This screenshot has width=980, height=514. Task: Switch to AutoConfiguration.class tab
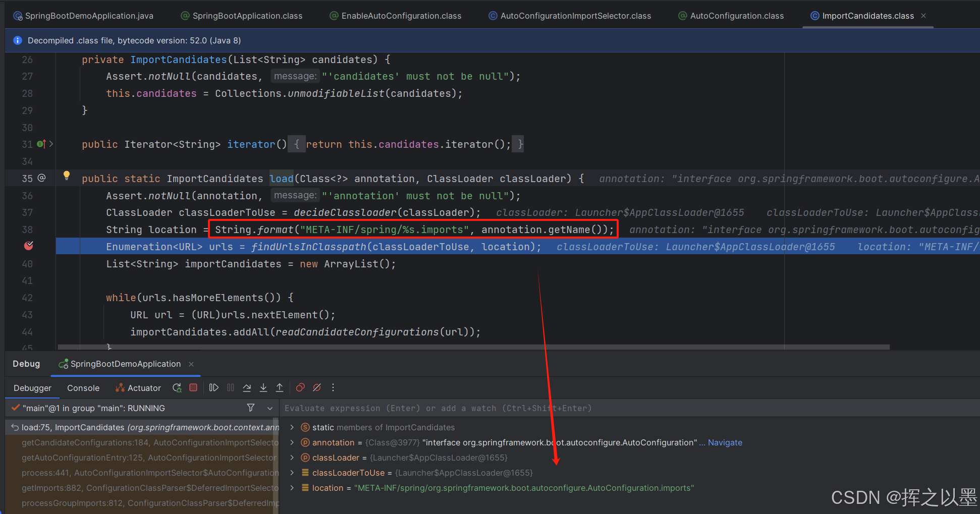[x=731, y=16]
